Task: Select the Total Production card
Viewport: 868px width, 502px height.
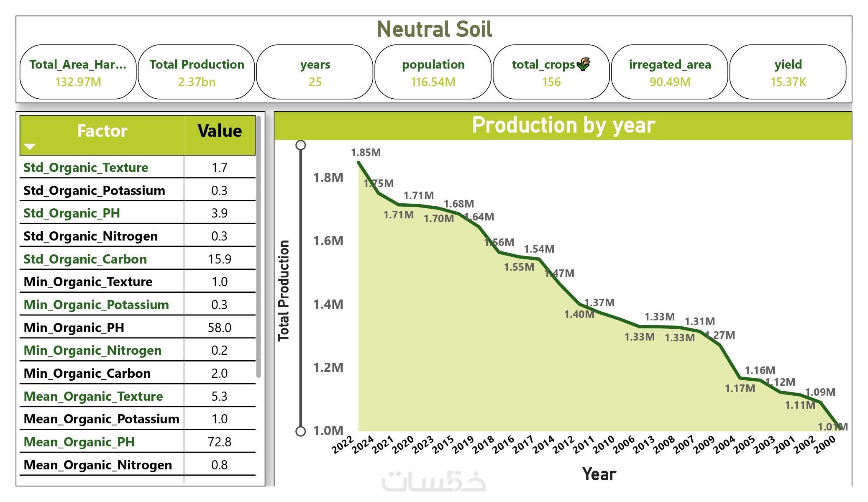Action: (x=197, y=72)
